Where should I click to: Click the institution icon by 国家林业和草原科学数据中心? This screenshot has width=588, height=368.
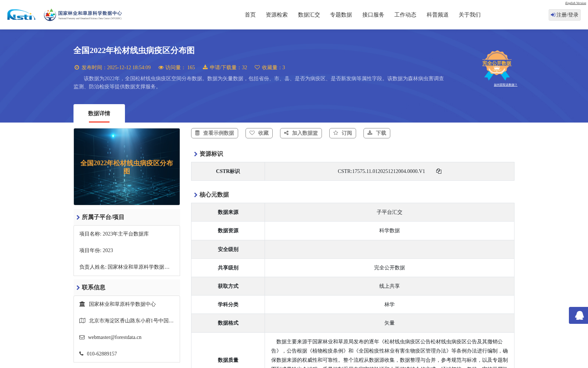[x=82, y=304]
